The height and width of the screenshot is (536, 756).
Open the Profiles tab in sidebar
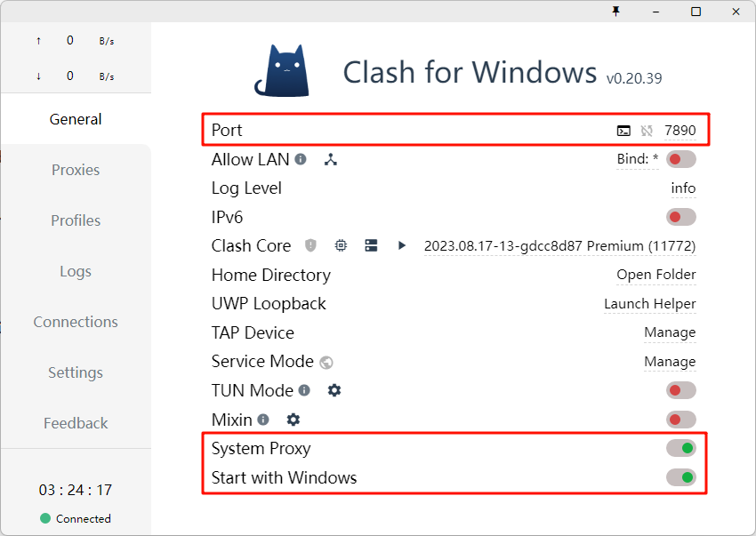pyautogui.click(x=76, y=220)
